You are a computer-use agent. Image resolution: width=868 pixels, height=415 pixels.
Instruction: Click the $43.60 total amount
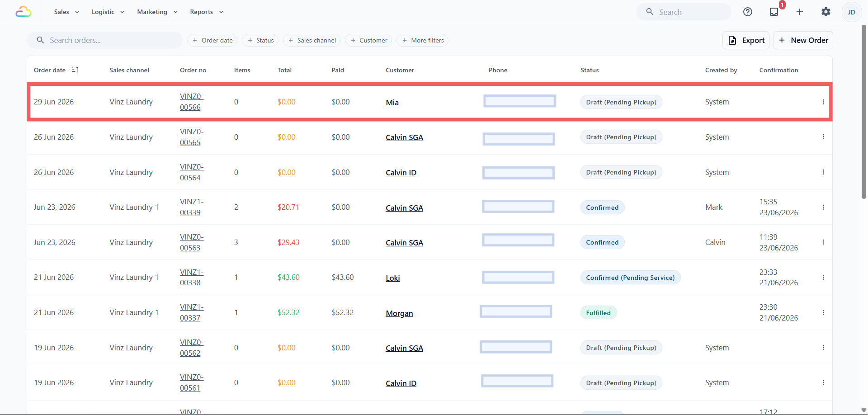[288, 277]
